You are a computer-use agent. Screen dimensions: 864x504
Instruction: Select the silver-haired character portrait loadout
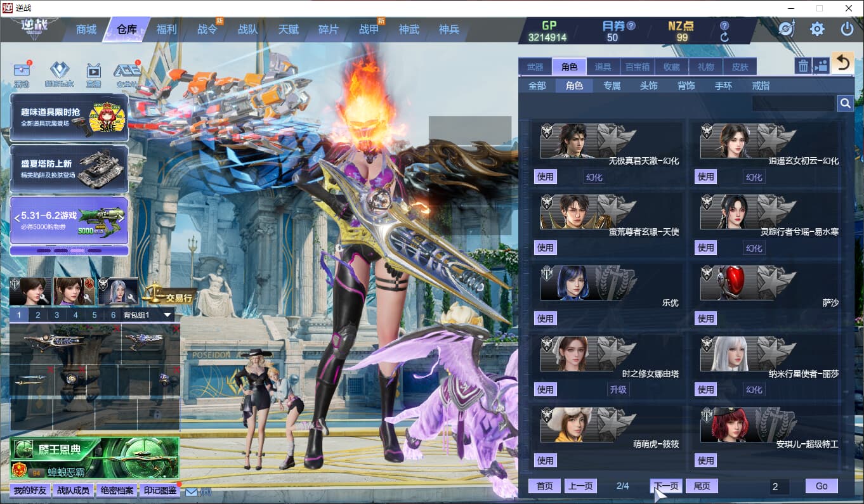pos(118,291)
